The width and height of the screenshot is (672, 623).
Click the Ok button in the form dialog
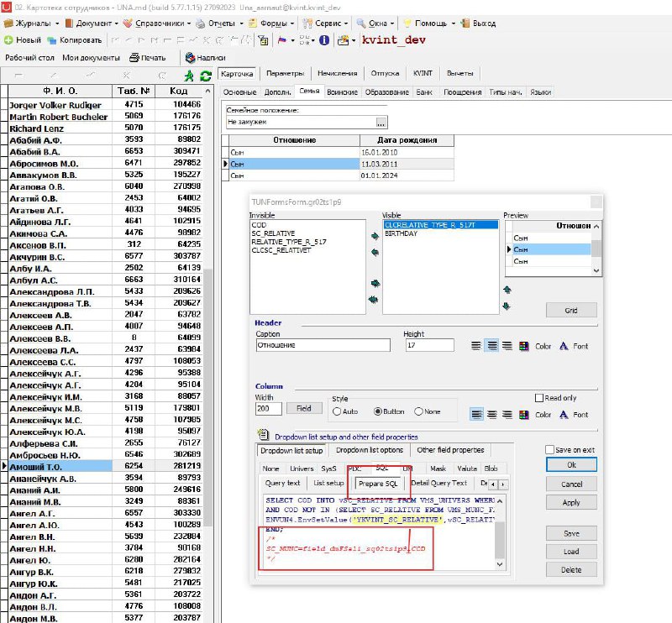[x=571, y=465]
